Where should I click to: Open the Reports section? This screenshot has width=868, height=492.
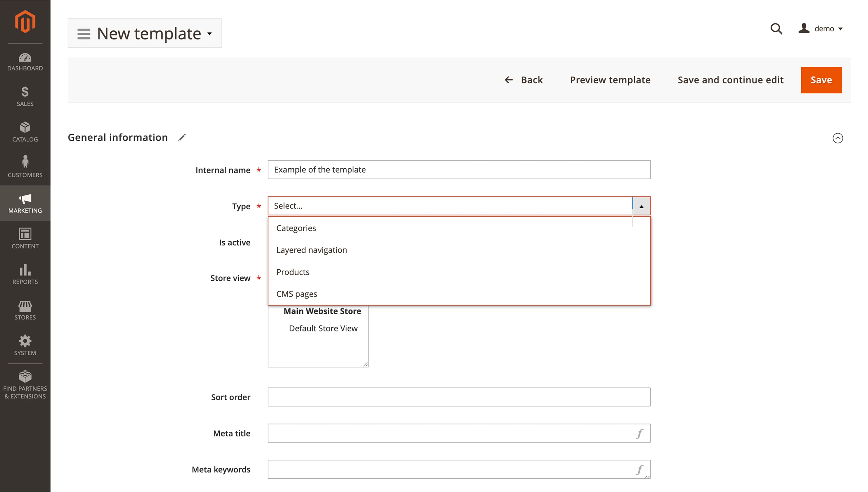click(x=25, y=275)
